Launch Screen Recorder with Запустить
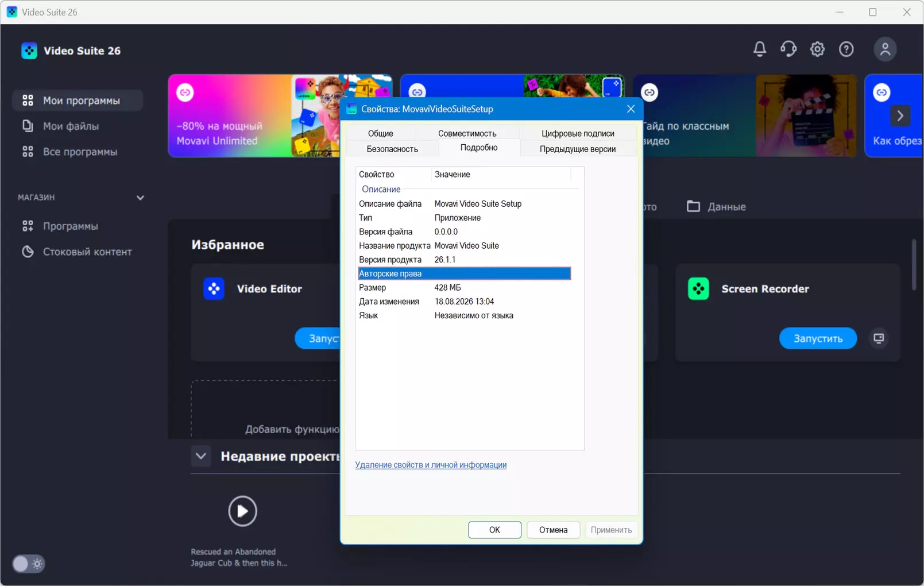 818,338
